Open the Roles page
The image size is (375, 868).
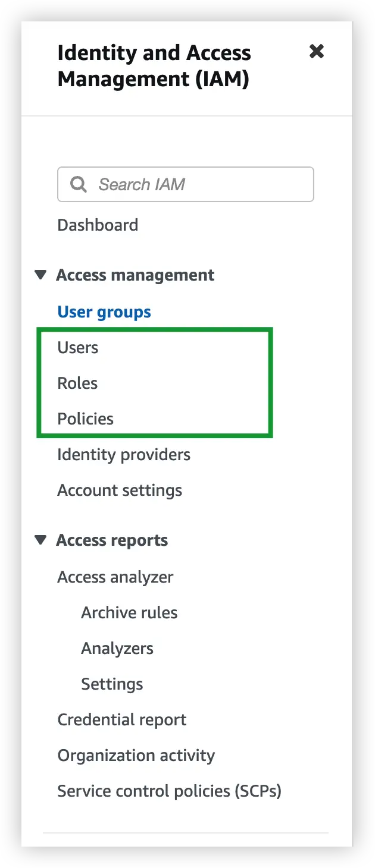pos(77,383)
